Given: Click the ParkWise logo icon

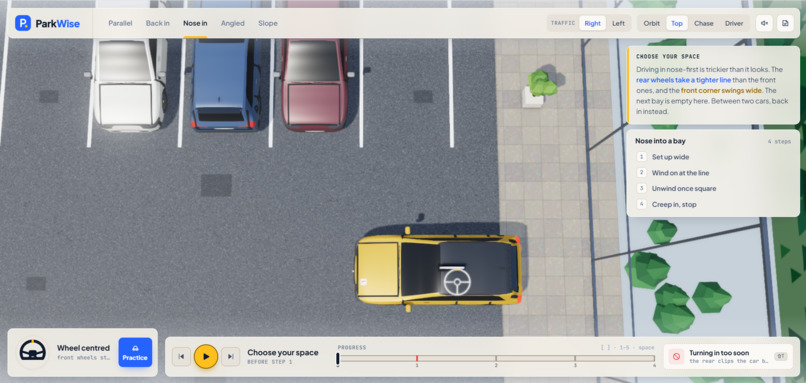Looking at the screenshot, I should (23, 23).
